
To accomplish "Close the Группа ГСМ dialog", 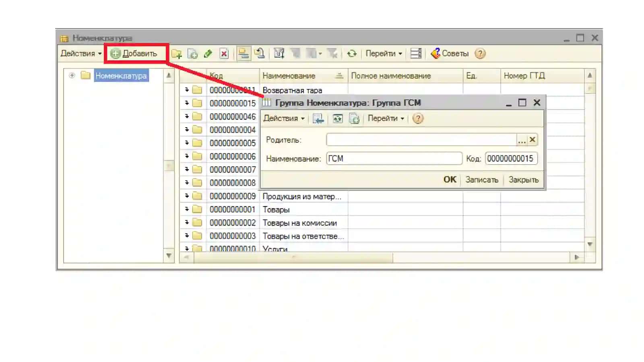I will tap(537, 103).
